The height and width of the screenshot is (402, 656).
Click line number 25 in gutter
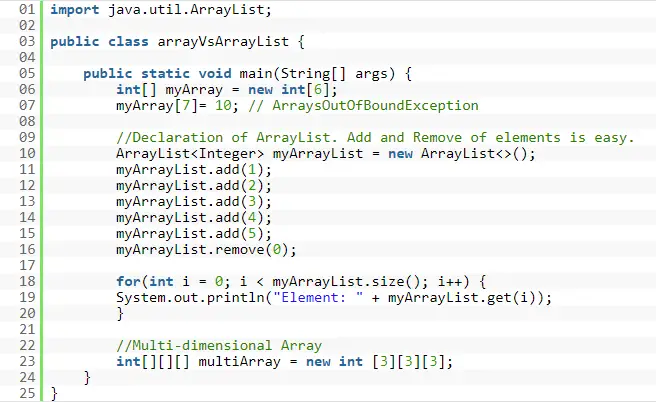(x=27, y=393)
